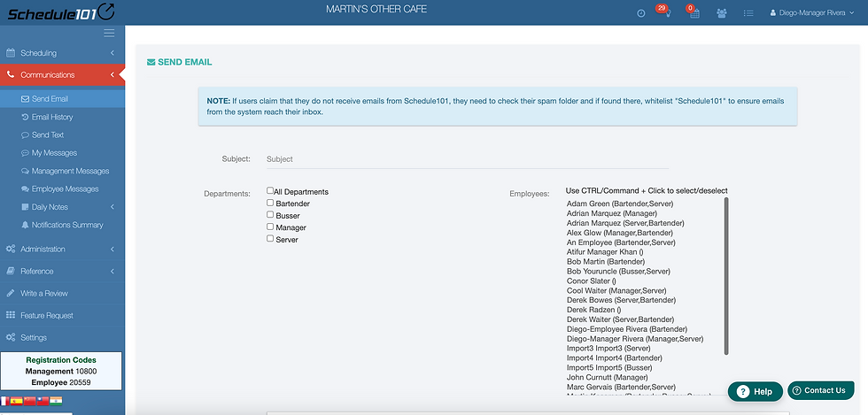Open the list icon in top bar
The image size is (868, 415).
(748, 13)
